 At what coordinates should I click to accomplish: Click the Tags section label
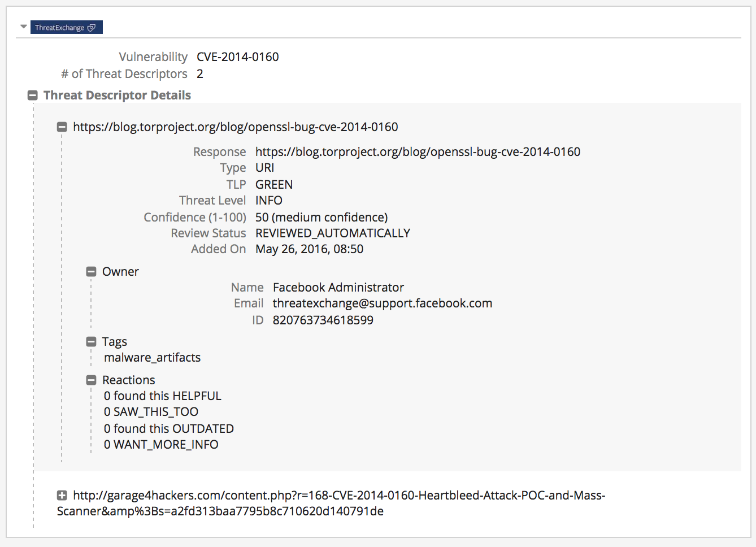(x=114, y=342)
